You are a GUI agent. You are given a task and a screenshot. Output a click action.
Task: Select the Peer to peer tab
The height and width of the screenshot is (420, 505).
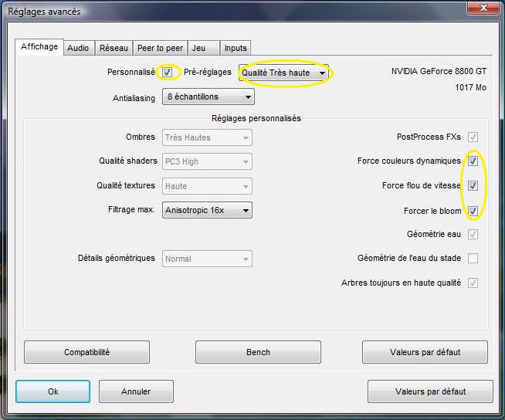coord(160,48)
